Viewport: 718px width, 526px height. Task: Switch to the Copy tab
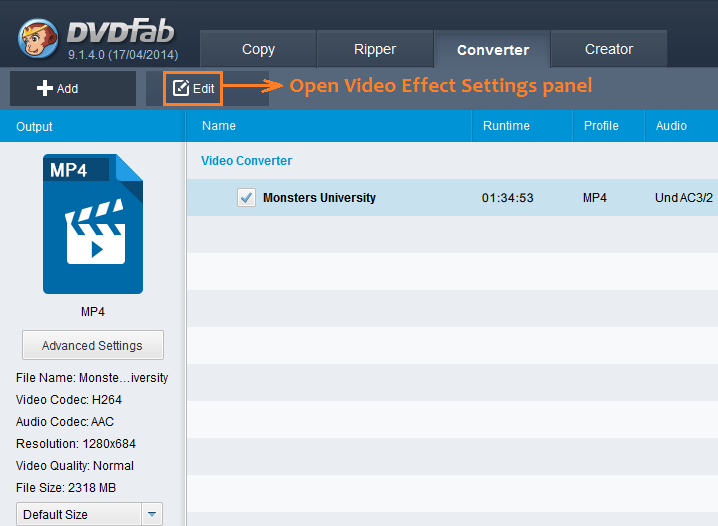click(258, 49)
